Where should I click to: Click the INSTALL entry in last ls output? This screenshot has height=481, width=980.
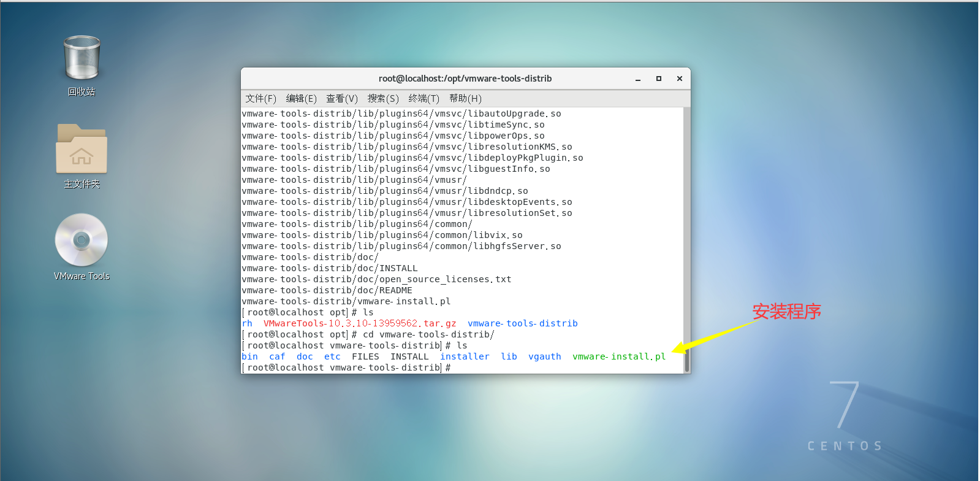[x=409, y=356]
